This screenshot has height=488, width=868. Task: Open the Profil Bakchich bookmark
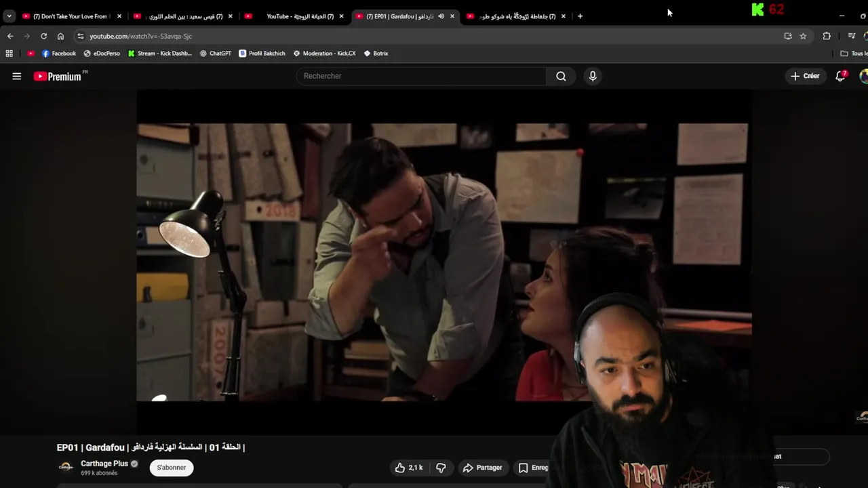point(262,54)
